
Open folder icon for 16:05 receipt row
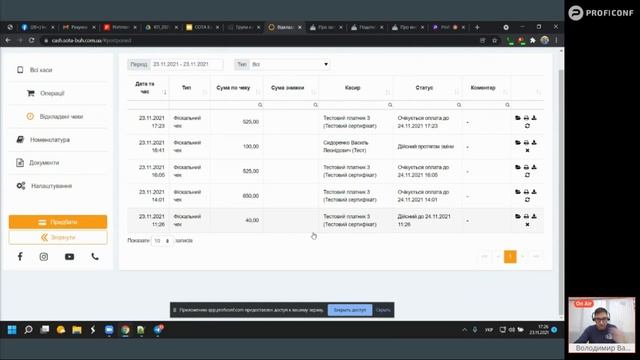(518, 167)
